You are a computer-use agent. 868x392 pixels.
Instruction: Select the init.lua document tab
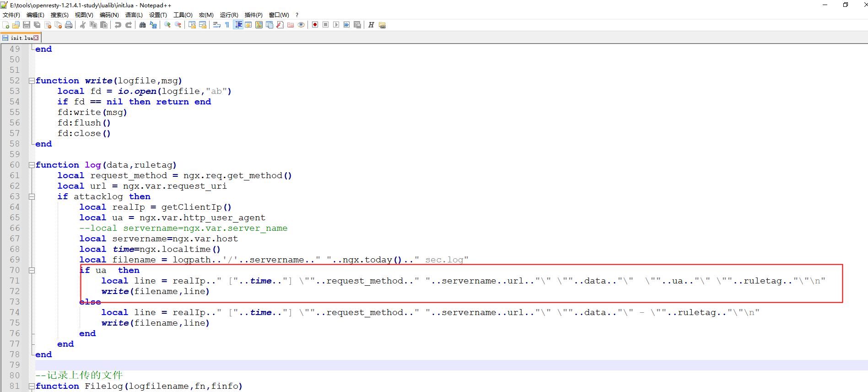click(x=21, y=38)
